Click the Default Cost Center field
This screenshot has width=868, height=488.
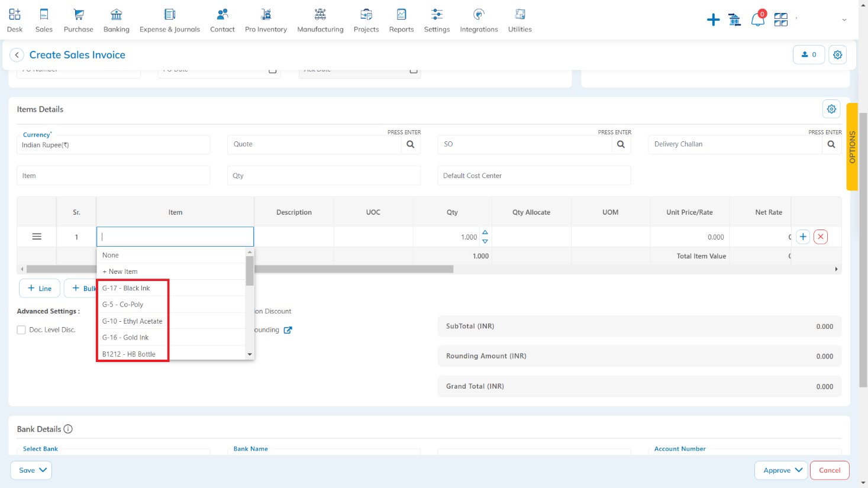pyautogui.click(x=534, y=176)
